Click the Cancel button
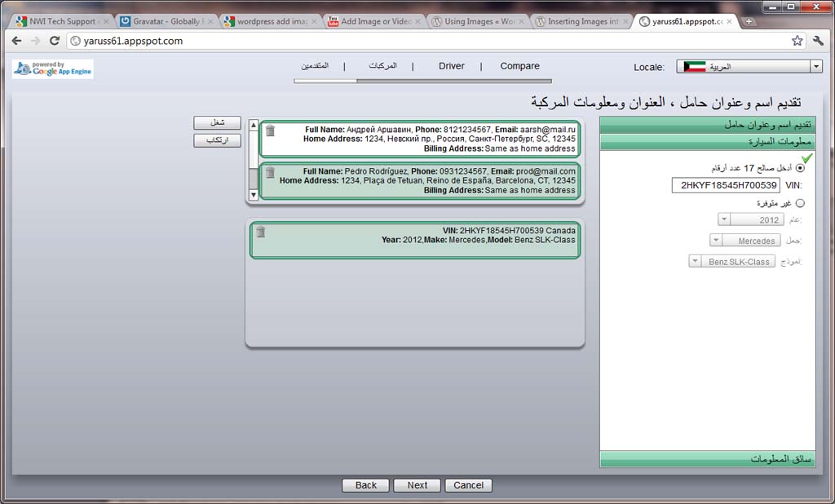835x504 pixels. pyautogui.click(x=468, y=485)
